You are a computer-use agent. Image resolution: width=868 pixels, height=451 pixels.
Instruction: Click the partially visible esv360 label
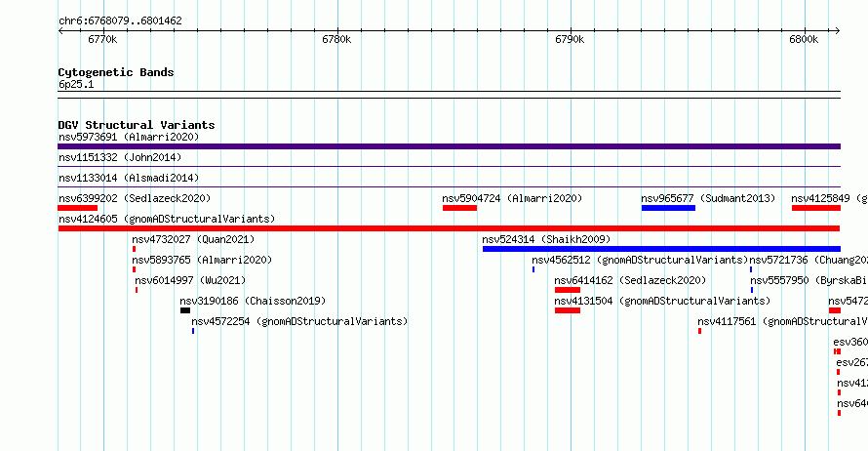click(850, 342)
